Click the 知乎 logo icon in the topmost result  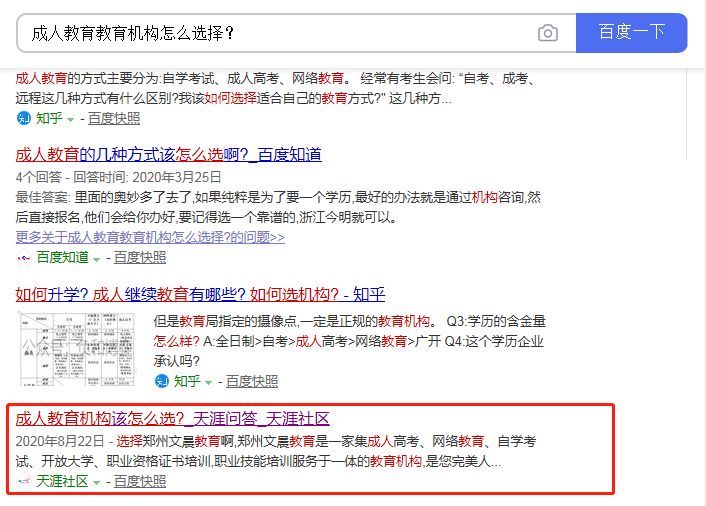tap(23, 118)
